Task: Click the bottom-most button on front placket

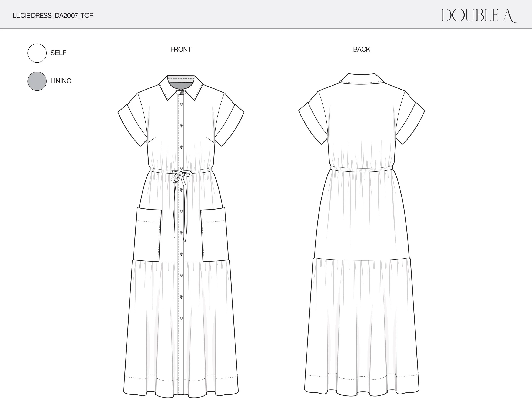Action: (x=181, y=318)
